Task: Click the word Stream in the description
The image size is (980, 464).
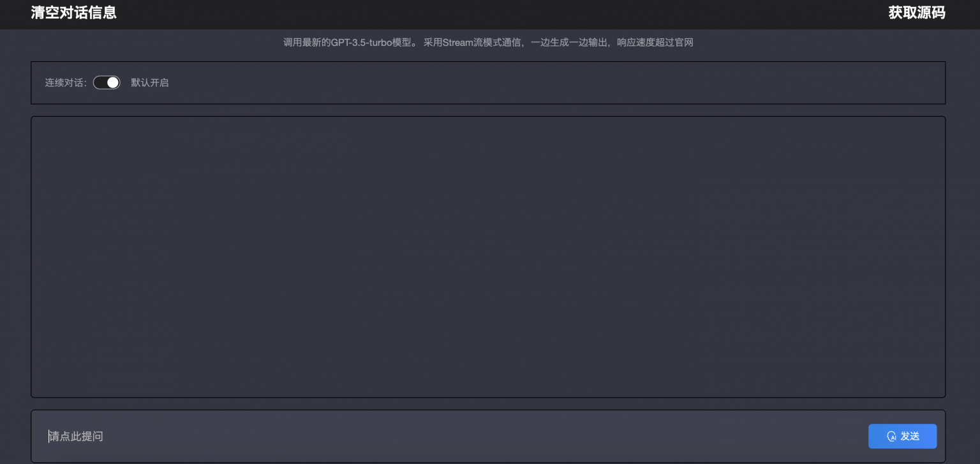Action: pyautogui.click(x=457, y=43)
